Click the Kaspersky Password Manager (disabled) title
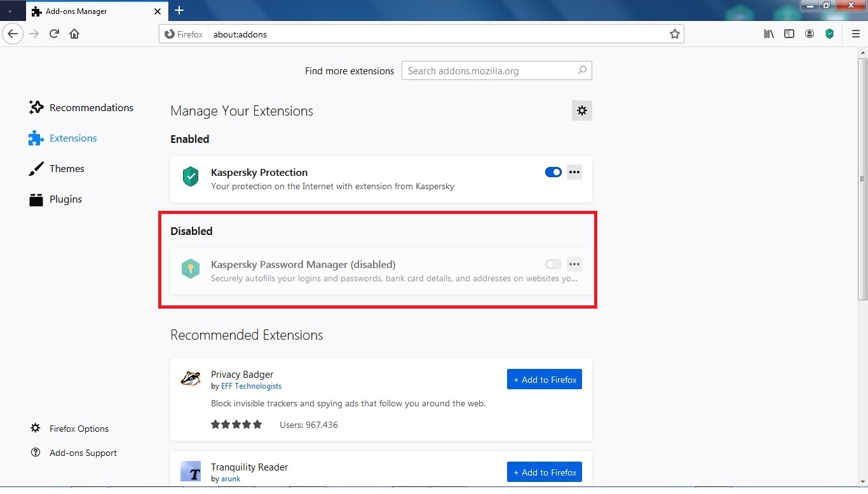This screenshot has width=868, height=494. 303,264
